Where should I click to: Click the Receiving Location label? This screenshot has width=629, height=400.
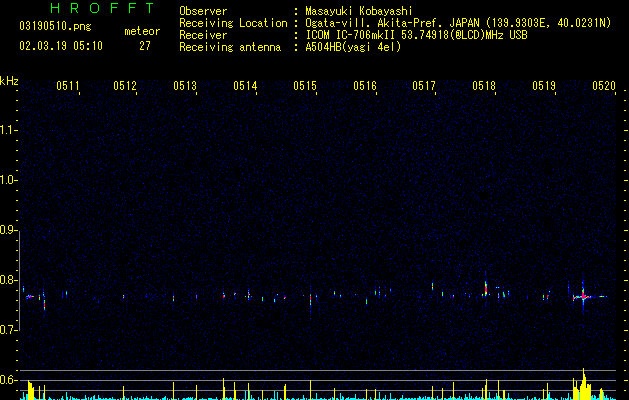233,23
